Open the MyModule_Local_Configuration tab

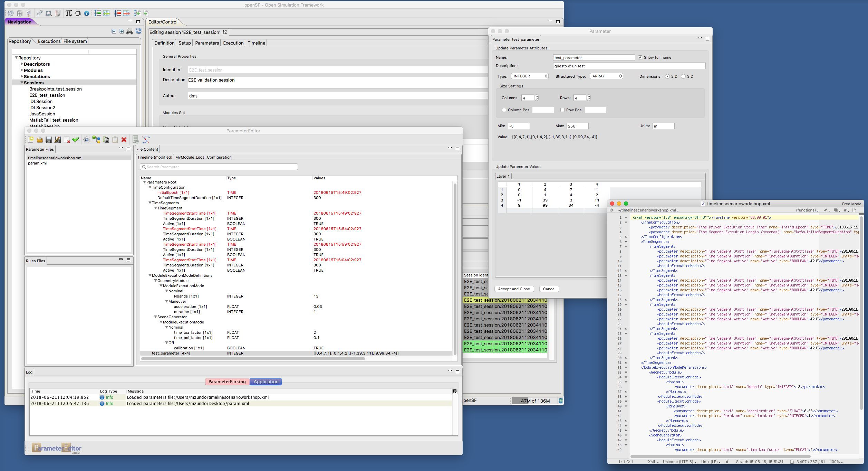click(203, 157)
